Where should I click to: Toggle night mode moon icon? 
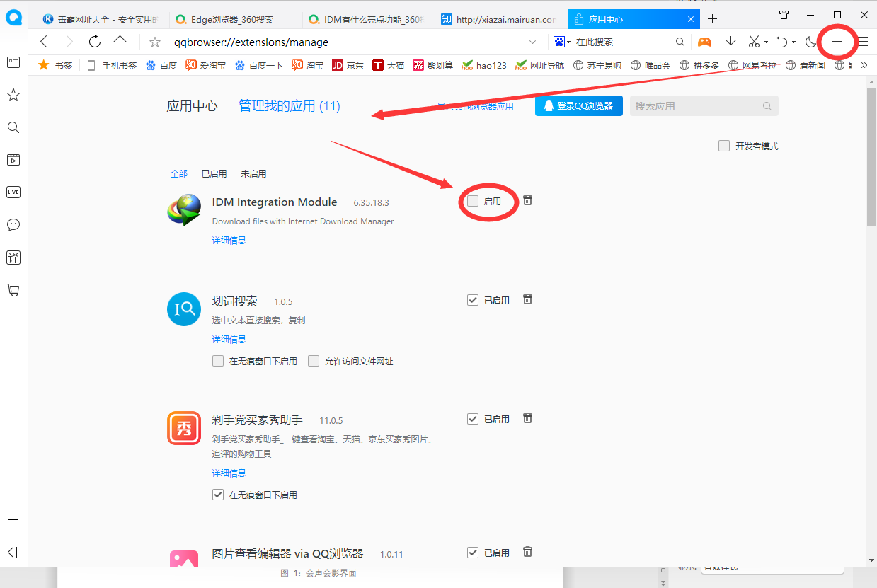811,42
